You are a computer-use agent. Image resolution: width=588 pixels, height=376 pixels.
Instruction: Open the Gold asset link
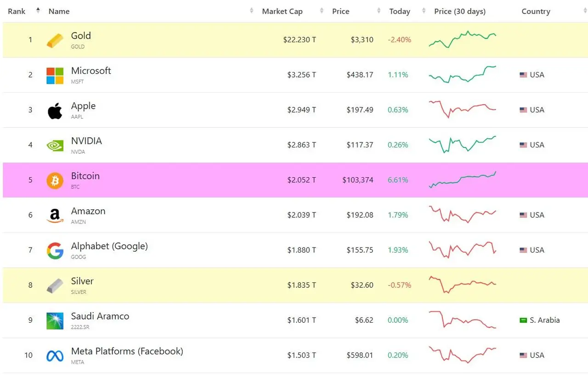tap(81, 36)
